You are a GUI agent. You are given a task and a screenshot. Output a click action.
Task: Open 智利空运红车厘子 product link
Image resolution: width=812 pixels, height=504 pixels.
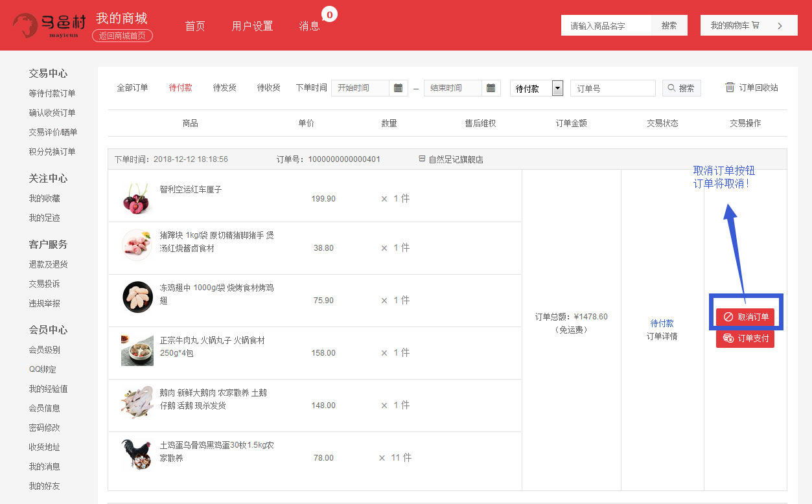(191, 190)
